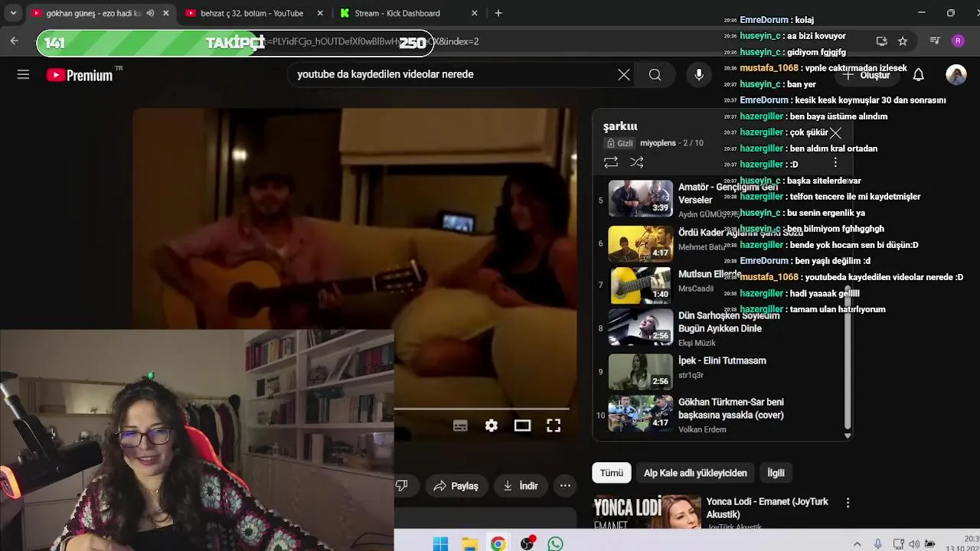Open the Yonca Lodi Emanet thumbnail
Image resolution: width=980 pixels, height=551 pixels.
pyautogui.click(x=647, y=512)
